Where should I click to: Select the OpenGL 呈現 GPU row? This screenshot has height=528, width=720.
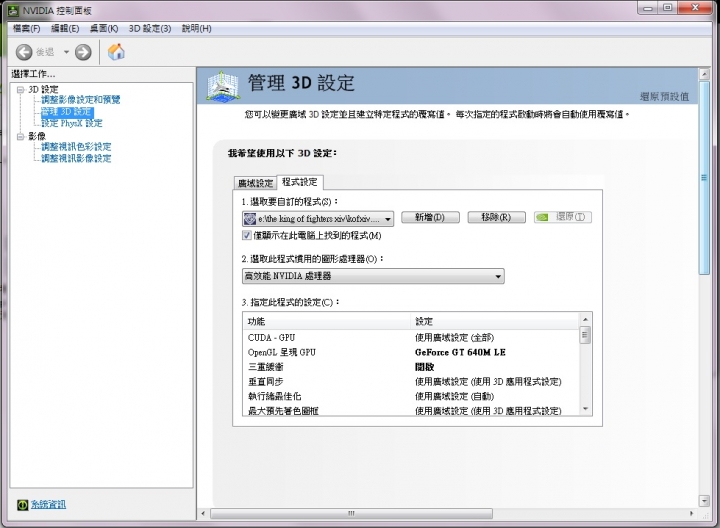coord(411,353)
